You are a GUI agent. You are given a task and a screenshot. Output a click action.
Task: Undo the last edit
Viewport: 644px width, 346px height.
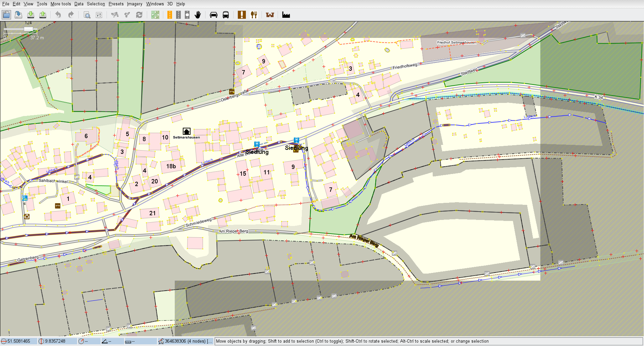58,15
